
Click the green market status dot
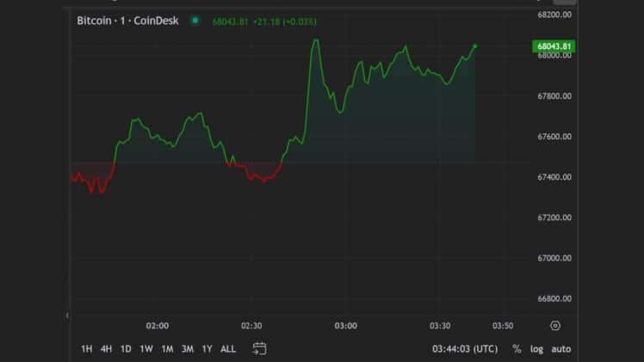(x=195, y=21)
